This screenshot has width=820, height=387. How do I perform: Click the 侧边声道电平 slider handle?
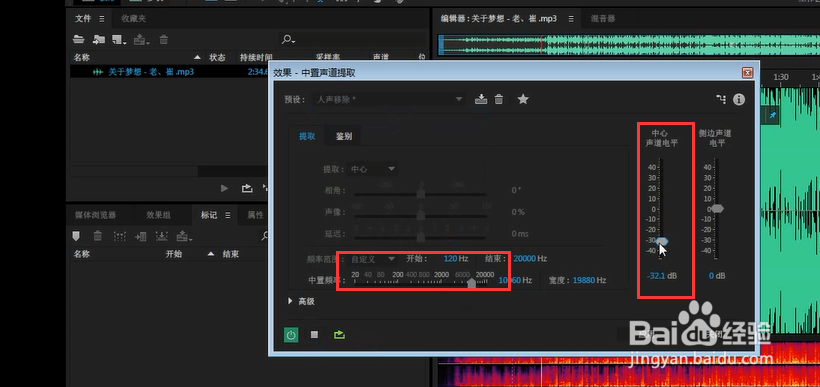(x=718, y=209)
